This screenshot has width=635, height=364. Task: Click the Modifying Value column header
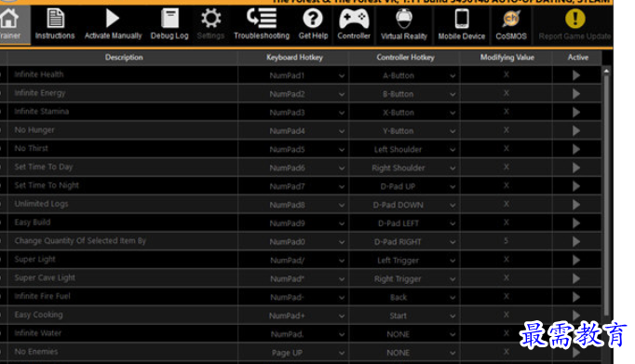tap(507, 58)
